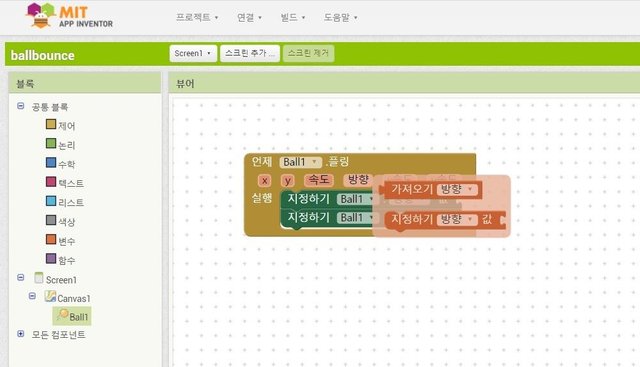This screenshot has height=367, width=640.
Task: Select the 수학 block category swatch
Action: (51, 162)
